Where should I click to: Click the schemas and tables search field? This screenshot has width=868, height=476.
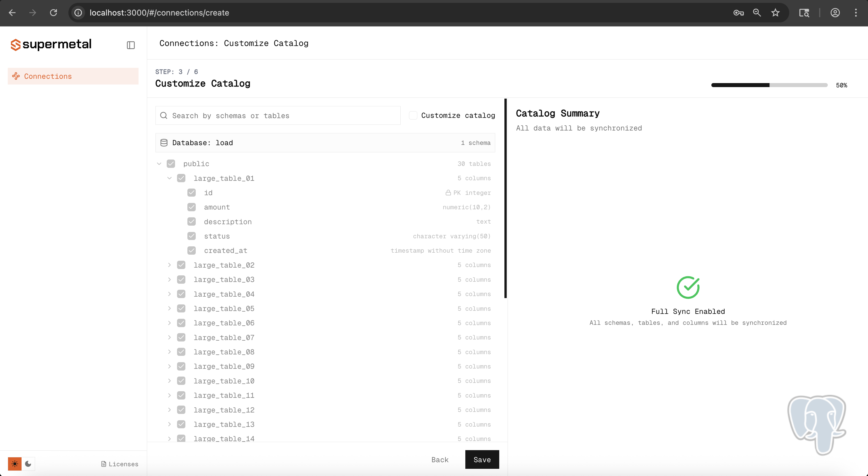tap(278, 115)
